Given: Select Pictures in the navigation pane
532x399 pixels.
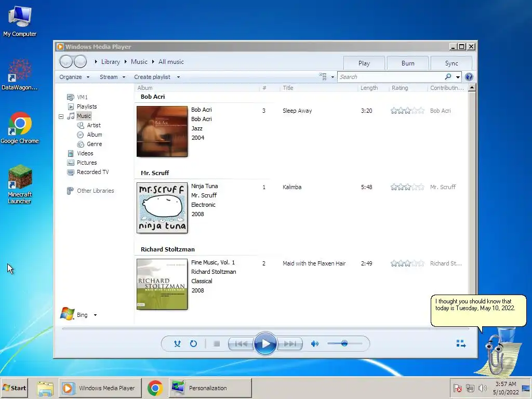Looking at the screenshot, I should point(87,163).
